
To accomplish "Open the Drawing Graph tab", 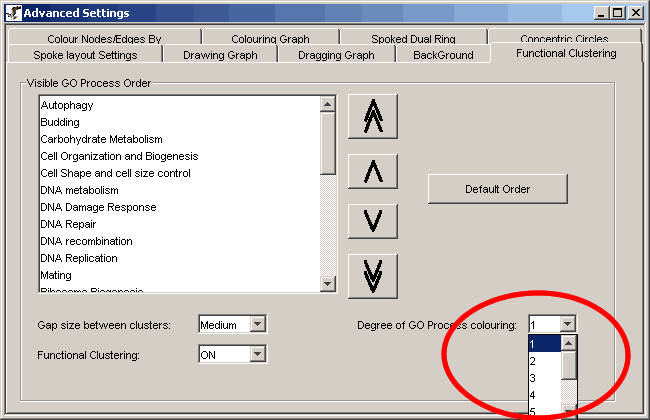I will click(x=220, y=55).
